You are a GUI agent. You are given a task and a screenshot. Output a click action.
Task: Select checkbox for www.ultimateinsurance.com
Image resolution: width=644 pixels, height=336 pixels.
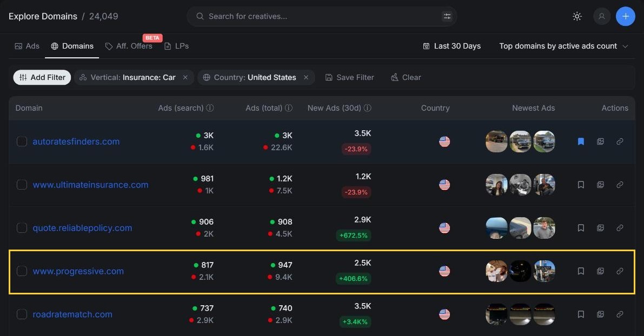click(22, 185)
